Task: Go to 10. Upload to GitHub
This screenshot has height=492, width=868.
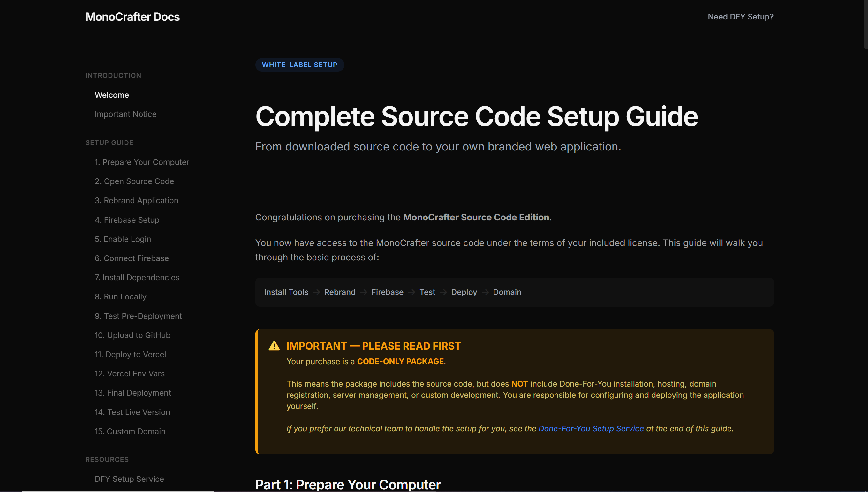Action: pyautogui.click(x=133, y=335)
